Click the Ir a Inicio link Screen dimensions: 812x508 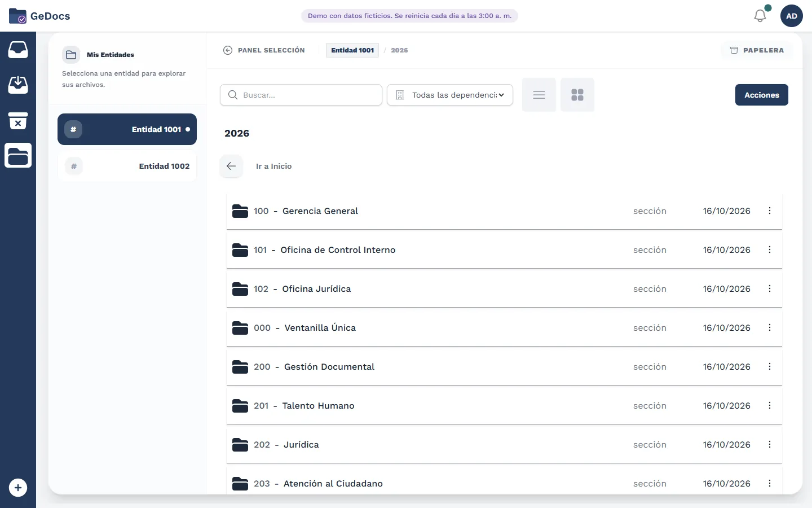(x=273, y=166)
